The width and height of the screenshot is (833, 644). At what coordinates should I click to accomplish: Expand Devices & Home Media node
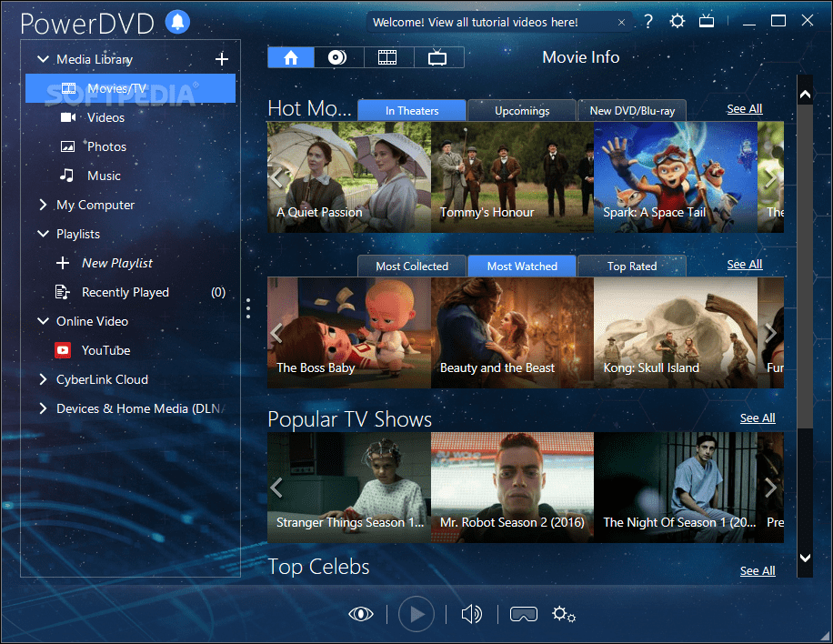pyautogui.click(x=43, y=408)
